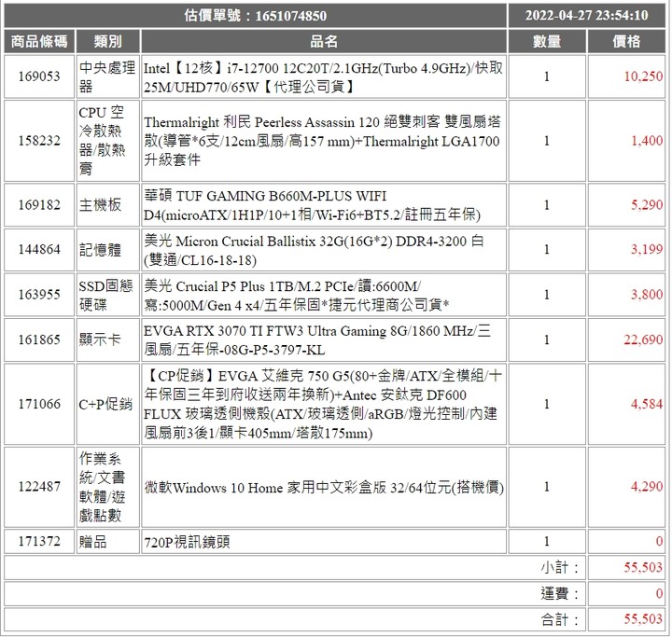Select product code 171066

click(39, 404)
